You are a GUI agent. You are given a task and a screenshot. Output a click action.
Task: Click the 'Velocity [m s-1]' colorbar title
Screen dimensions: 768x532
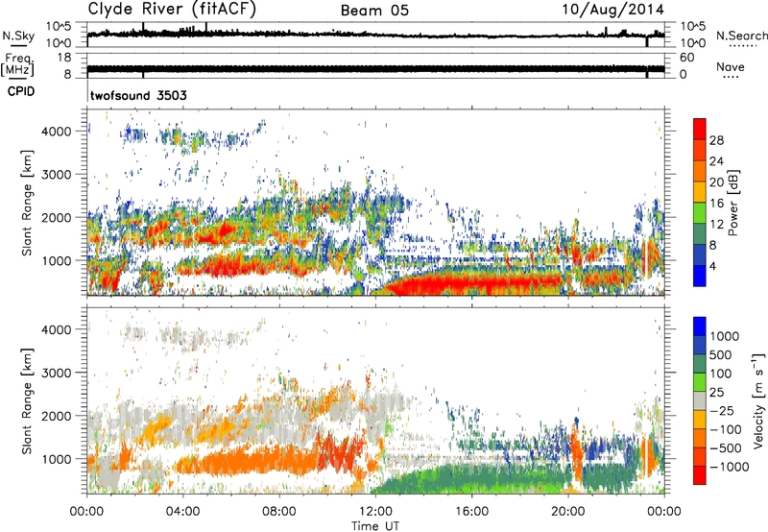758,400
